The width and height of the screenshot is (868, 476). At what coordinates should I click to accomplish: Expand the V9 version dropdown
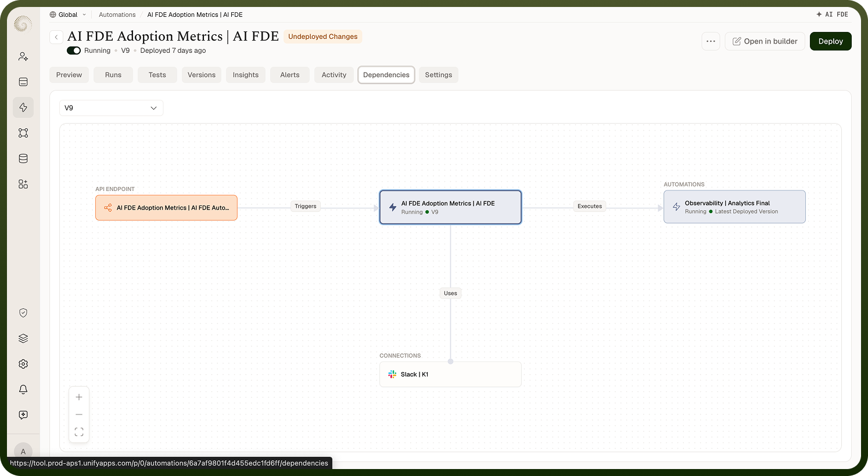pyautogui.click(x=111, y=108)
